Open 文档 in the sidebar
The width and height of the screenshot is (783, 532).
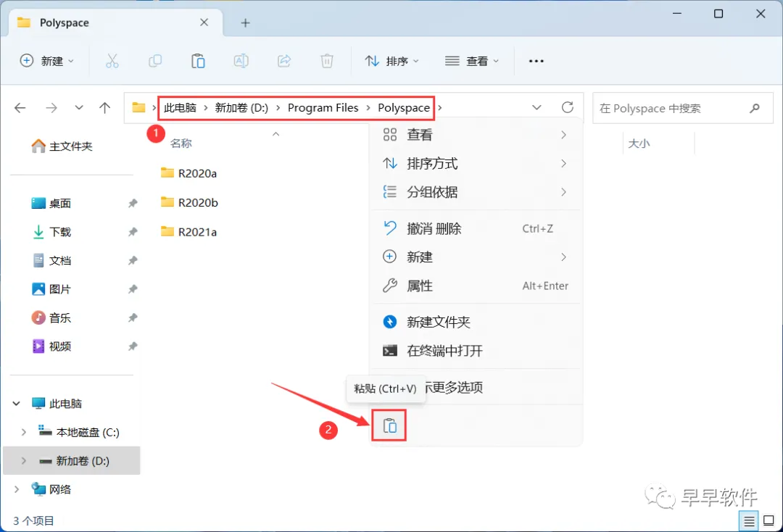click(51, 260)
